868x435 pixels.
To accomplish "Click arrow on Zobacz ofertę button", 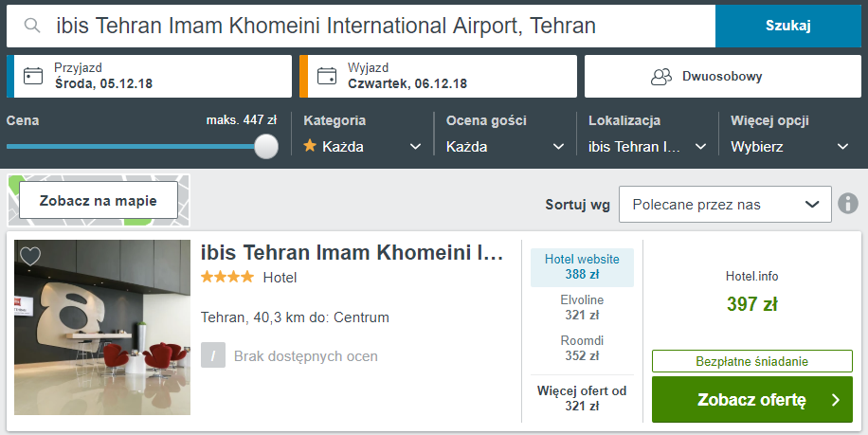I will coord(835,400).
